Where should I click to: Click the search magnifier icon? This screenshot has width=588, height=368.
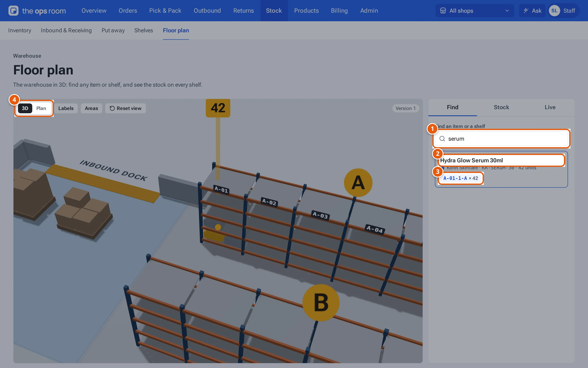pyautogui.click(x=442, y=139)
